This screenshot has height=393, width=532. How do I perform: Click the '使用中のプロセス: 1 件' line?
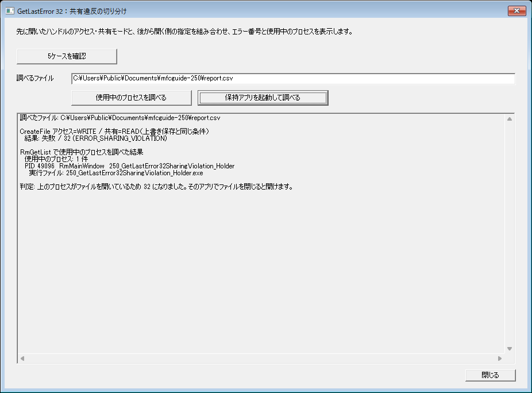point(56,159)
